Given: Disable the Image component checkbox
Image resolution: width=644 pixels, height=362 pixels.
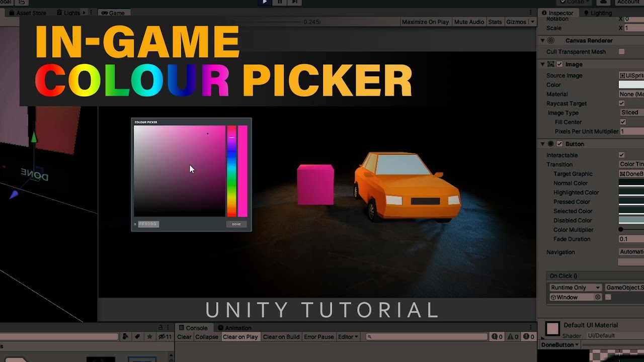Looking at the screenshot, I should pos(559,64).
